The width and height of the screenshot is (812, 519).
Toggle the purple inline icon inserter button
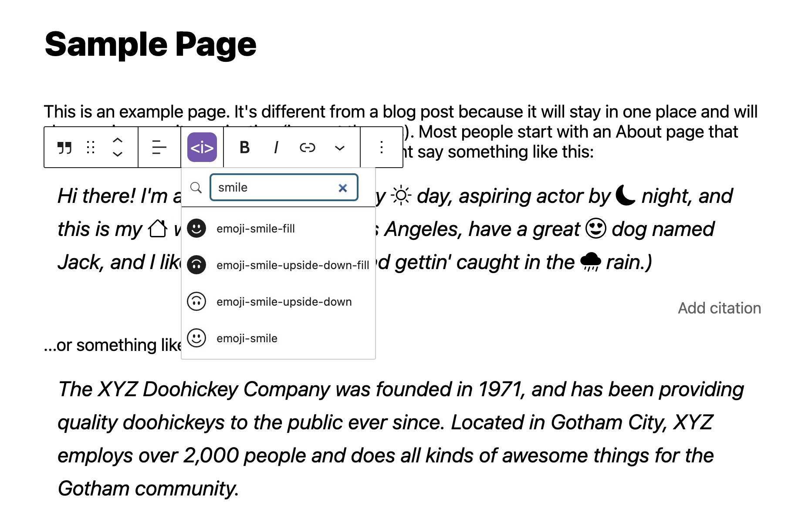point(202,148)
